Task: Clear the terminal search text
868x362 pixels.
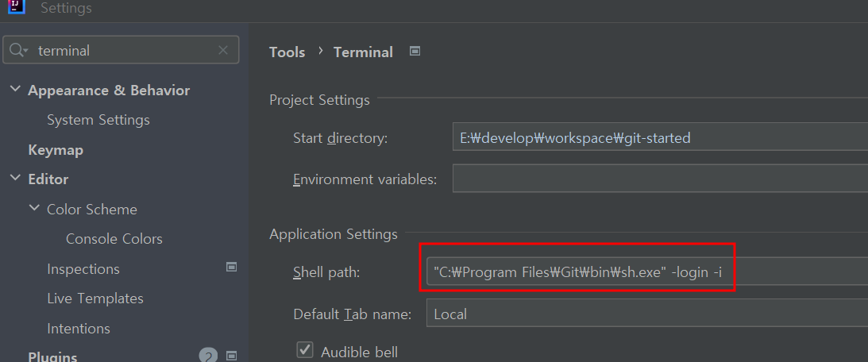Action: click(223, 51)
